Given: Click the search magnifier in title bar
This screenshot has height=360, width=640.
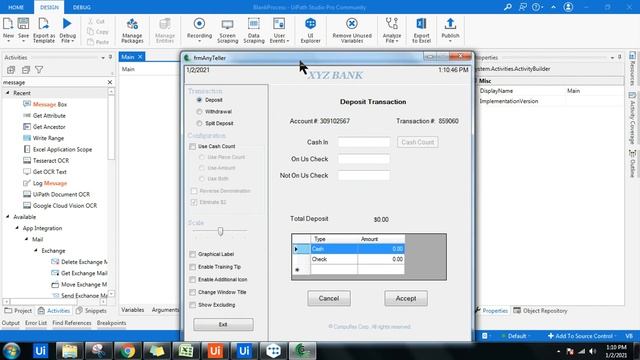Looking at the screenshot, I should click(x=507, y=7).
